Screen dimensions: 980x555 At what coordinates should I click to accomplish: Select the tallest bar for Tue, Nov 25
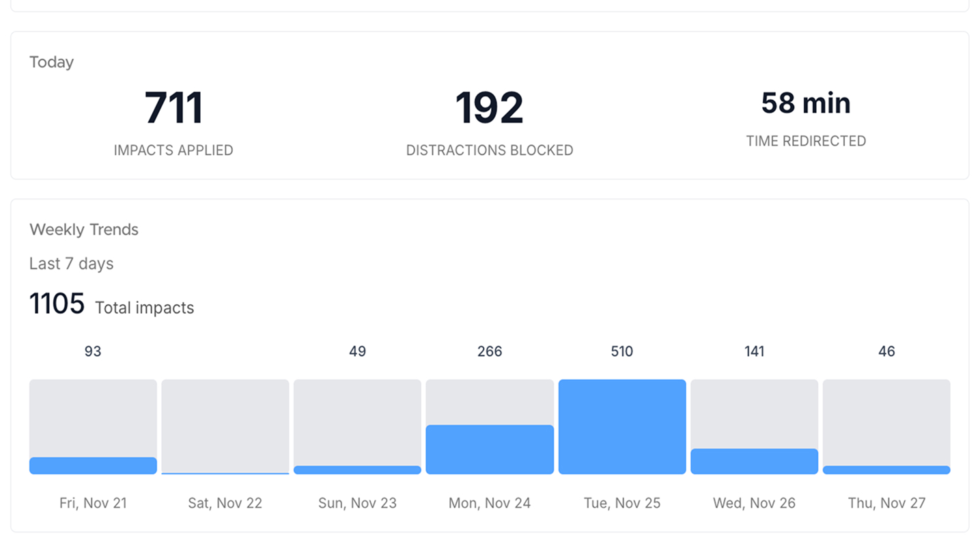pyautogui.click(x=621, y=427)
